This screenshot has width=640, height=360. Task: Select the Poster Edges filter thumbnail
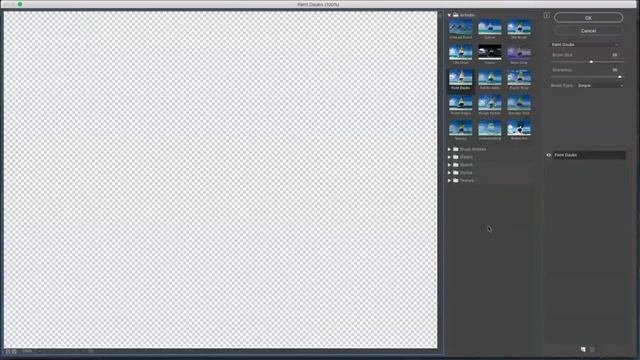[x=460, y=103]
